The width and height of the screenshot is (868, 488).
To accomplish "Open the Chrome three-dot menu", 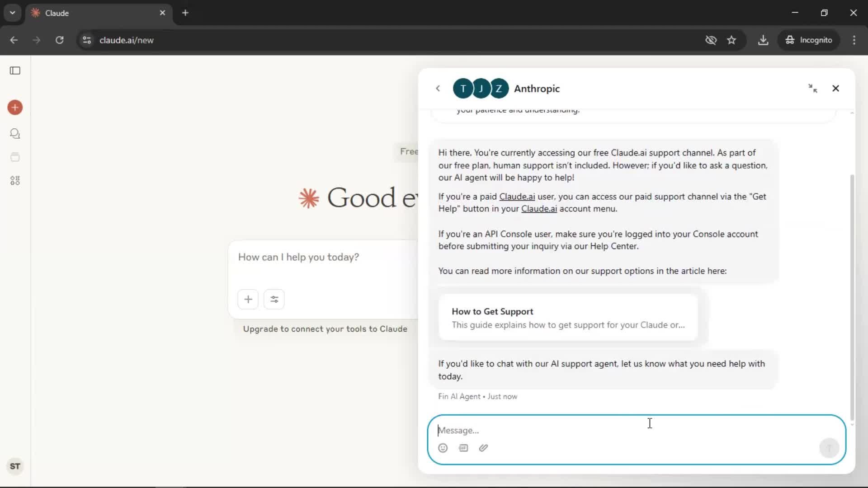I will coord(854,40).
